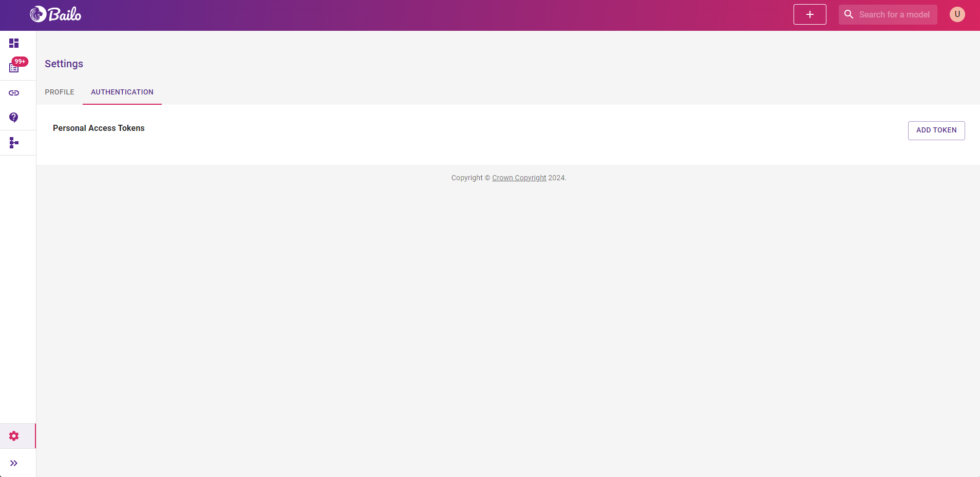This screenshot has width=980, height=477.
Task: Open the dashboard marketplace icon in sidebar
Action: (14, 43)
